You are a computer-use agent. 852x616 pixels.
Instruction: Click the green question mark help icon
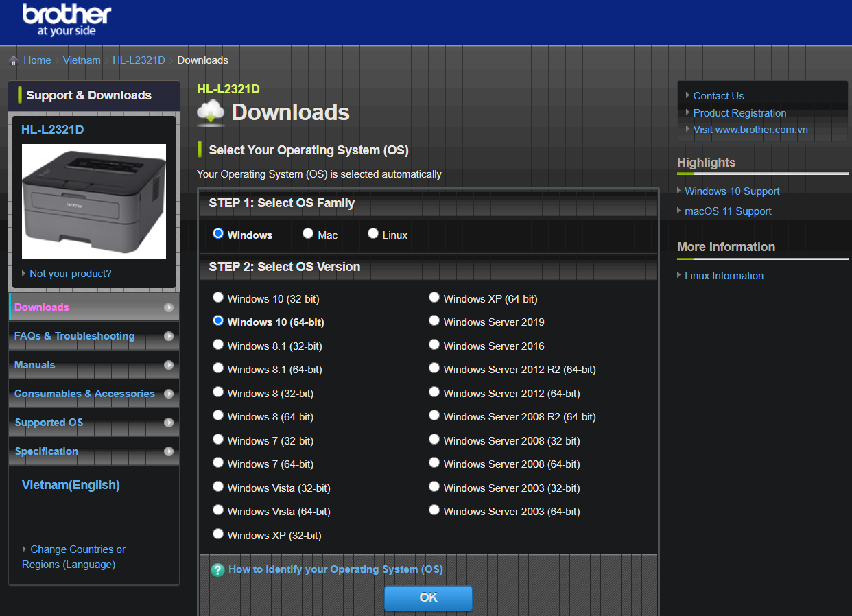217,570
